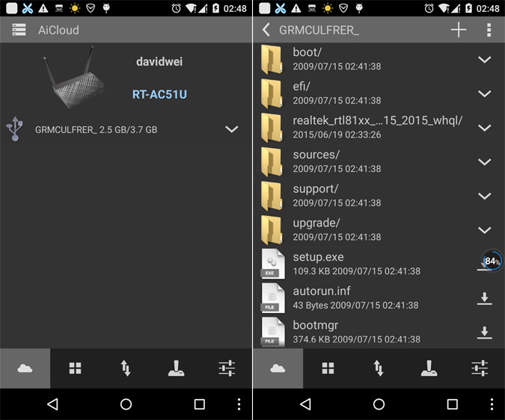Image resolution: width=505 pixels, height=420 pixels.
Task: Open realtek_rtl81xx folder
Action: [379, 128]
